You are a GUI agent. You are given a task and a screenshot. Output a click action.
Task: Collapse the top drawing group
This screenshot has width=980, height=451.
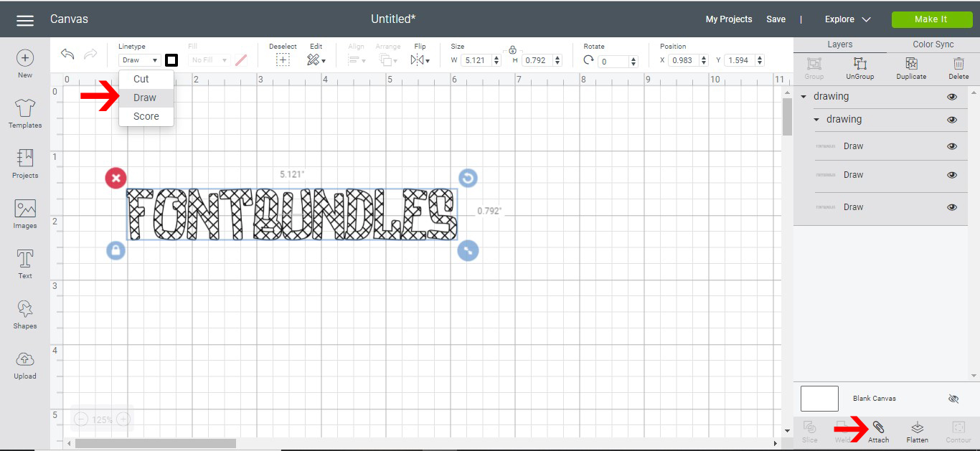tap(804, 97)
